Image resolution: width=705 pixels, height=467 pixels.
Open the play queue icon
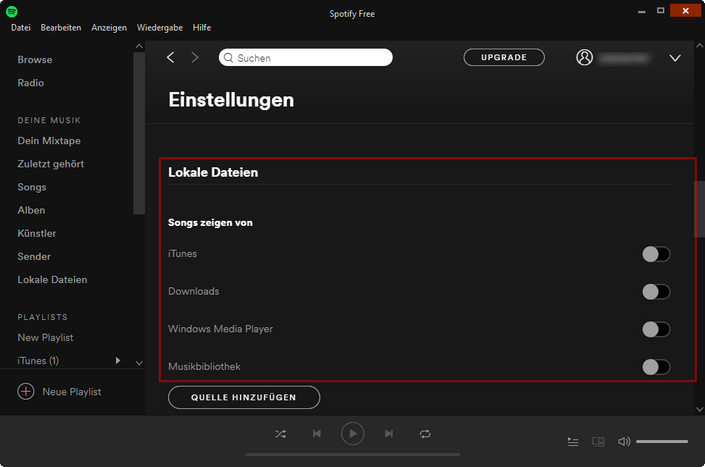pyautogui.click(x=573, y=442)
